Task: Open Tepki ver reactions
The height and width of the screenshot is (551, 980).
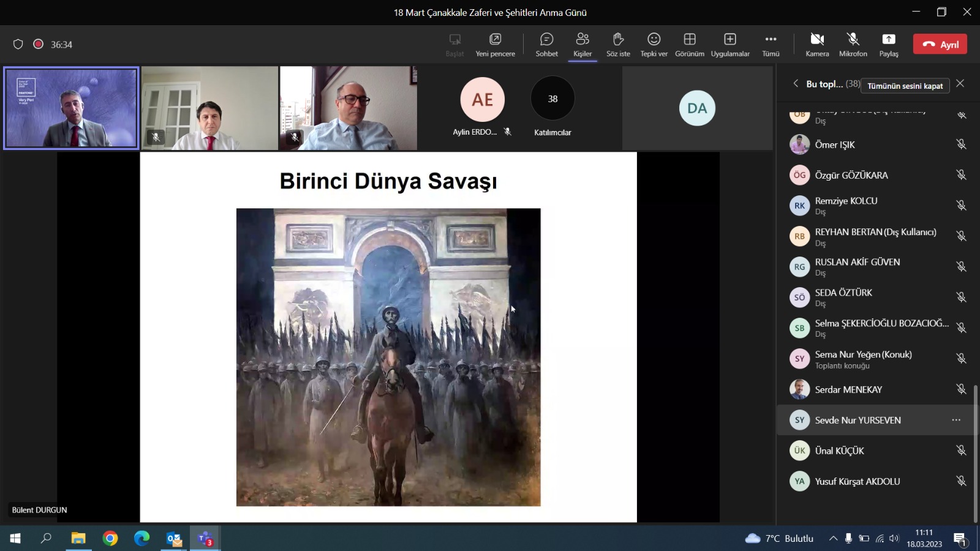Action: (x=654, y=45)
